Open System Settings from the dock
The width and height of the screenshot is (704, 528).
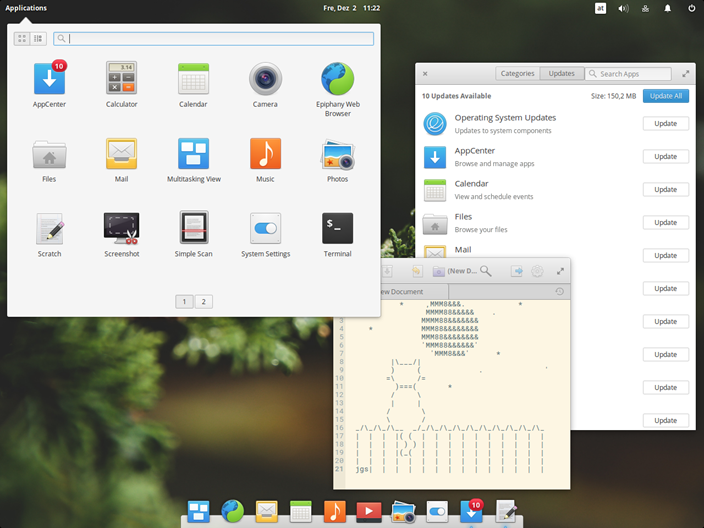tap(437, 511)
